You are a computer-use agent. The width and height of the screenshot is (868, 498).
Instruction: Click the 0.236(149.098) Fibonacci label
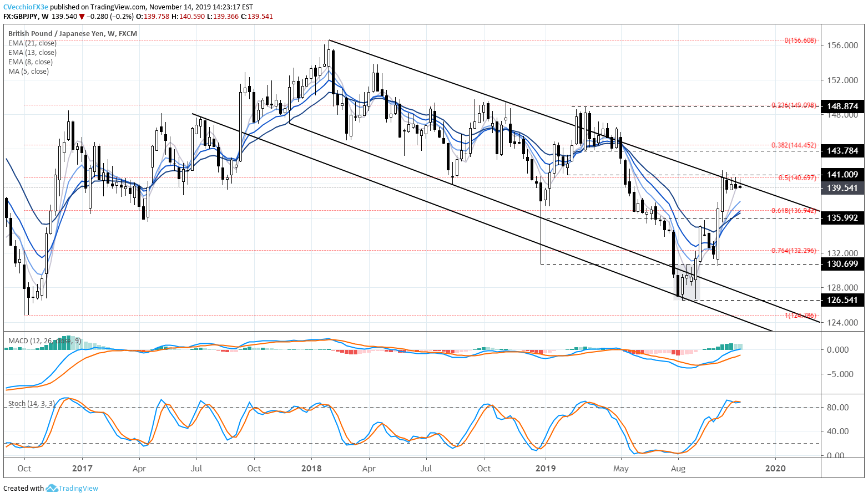[x=794, y=105]
